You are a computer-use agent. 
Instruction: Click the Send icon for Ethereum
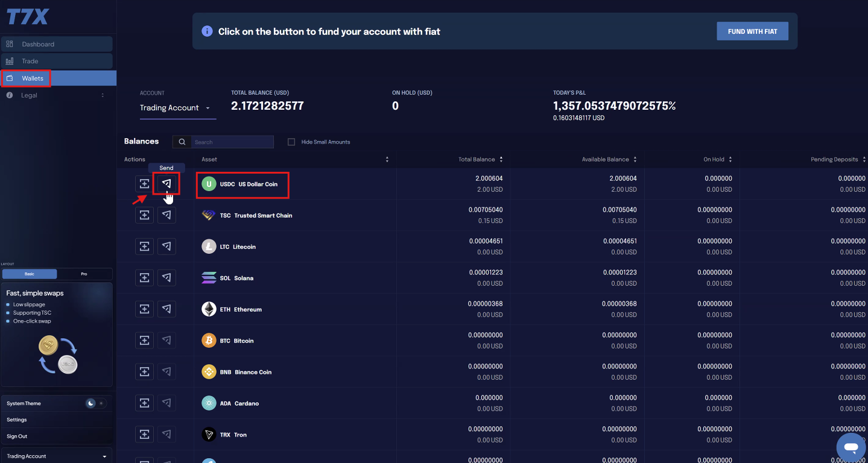coord(166,309)
